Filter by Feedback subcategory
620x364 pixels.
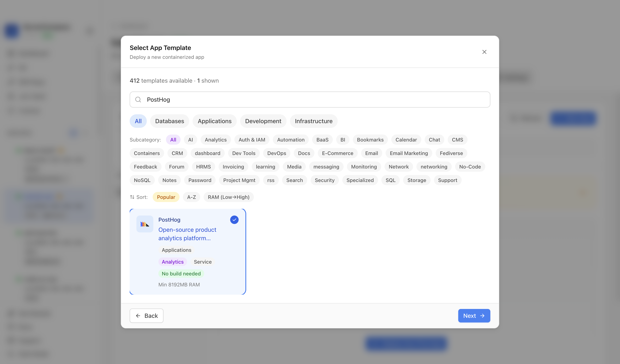145,167
